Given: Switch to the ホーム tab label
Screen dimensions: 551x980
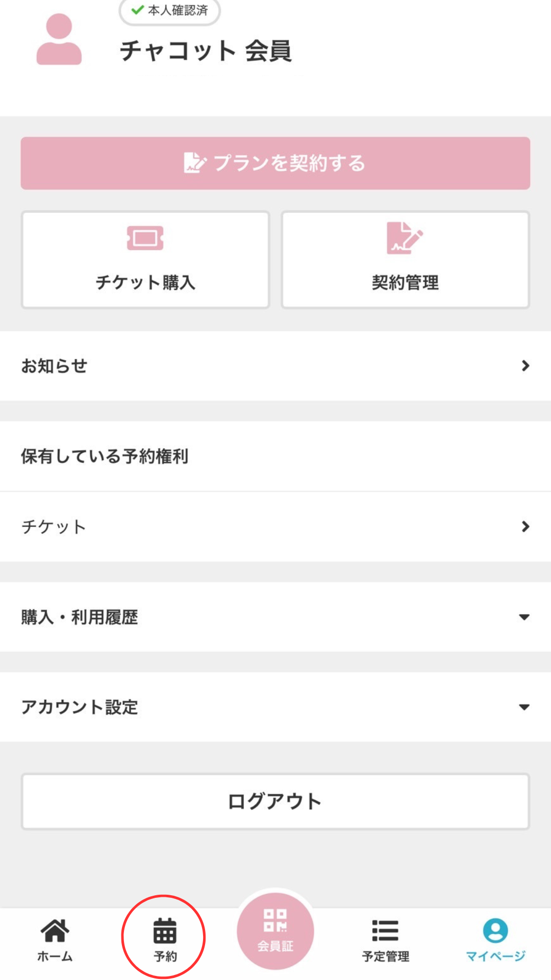Looking at the screenshot, I should coord(55,956).
